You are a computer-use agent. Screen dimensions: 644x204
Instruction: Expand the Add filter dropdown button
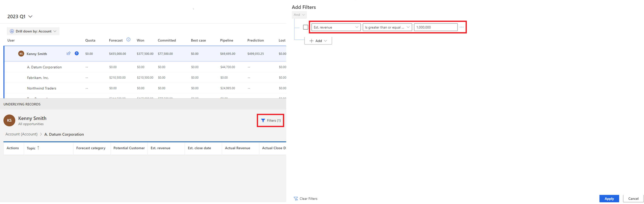pos(318,41)
